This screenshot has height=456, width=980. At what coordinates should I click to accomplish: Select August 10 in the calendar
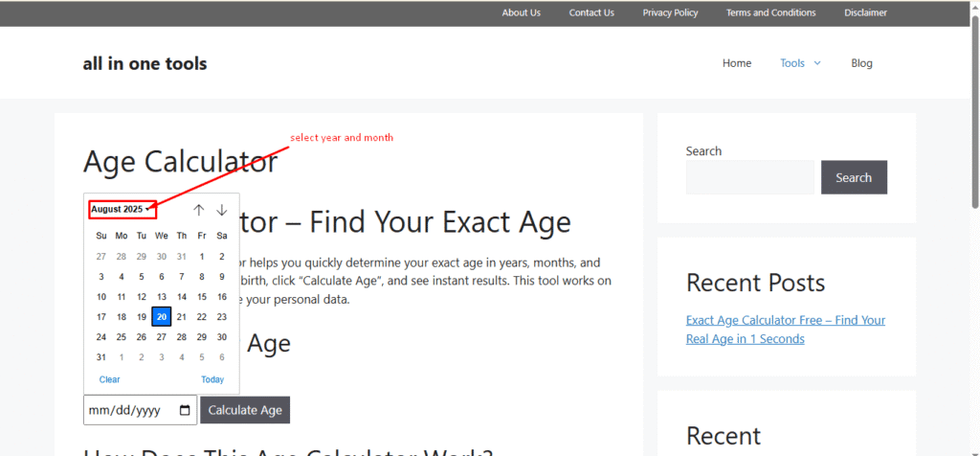coord(101,297)
